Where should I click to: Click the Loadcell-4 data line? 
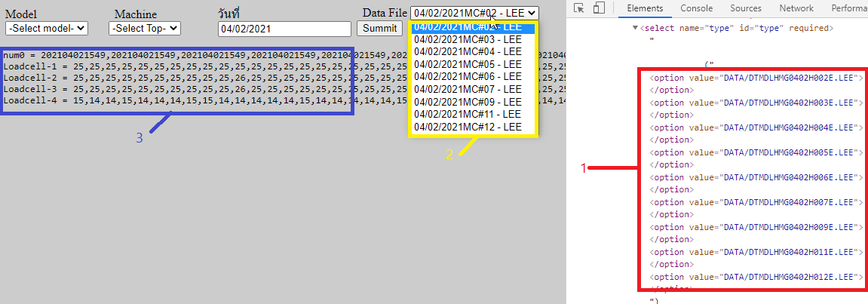click(x=284, y=100)
